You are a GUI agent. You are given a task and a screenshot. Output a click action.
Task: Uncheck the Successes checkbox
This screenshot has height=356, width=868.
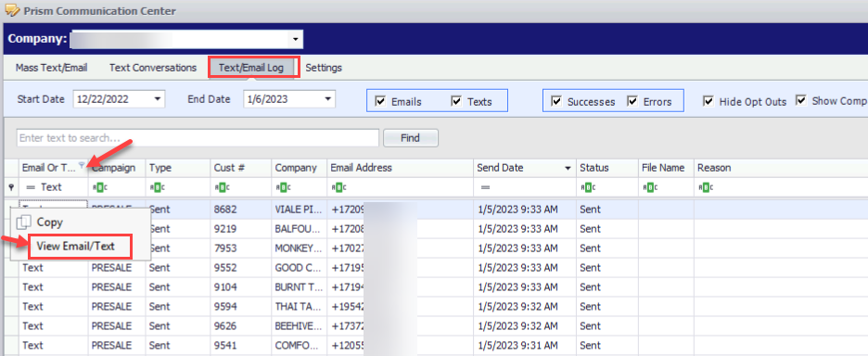(556, 101)
